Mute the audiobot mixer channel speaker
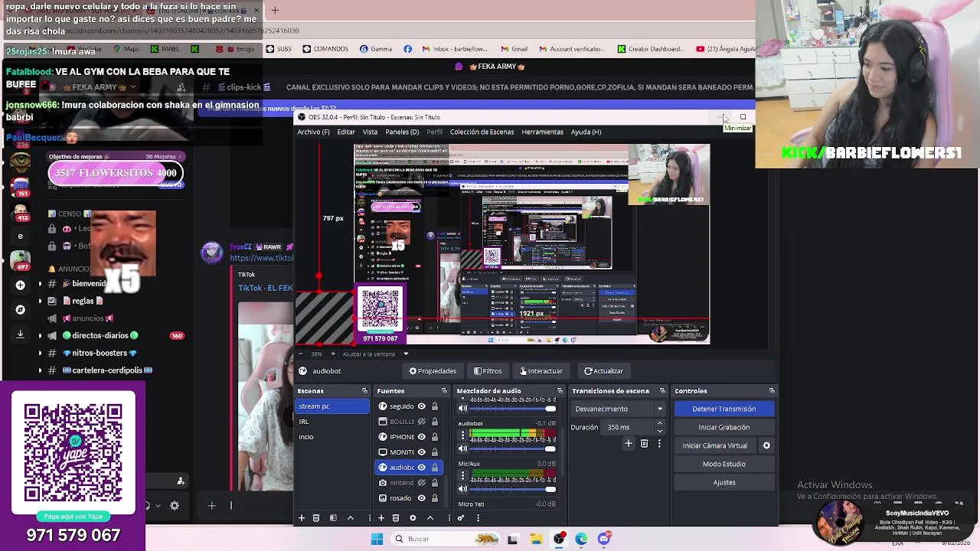The width and height of the screenshot is (980, 551). 462,448
